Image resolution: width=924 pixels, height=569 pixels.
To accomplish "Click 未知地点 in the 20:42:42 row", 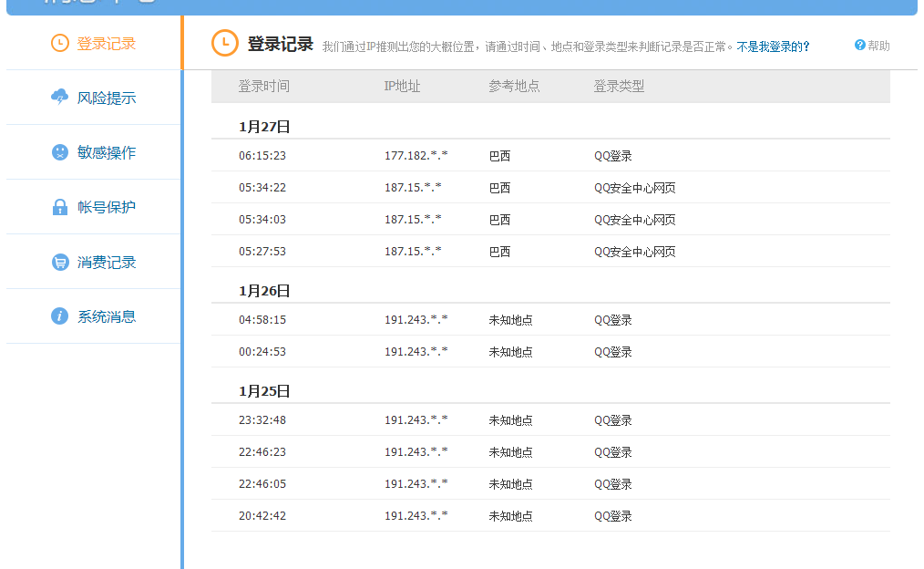I will click(511, 515).
